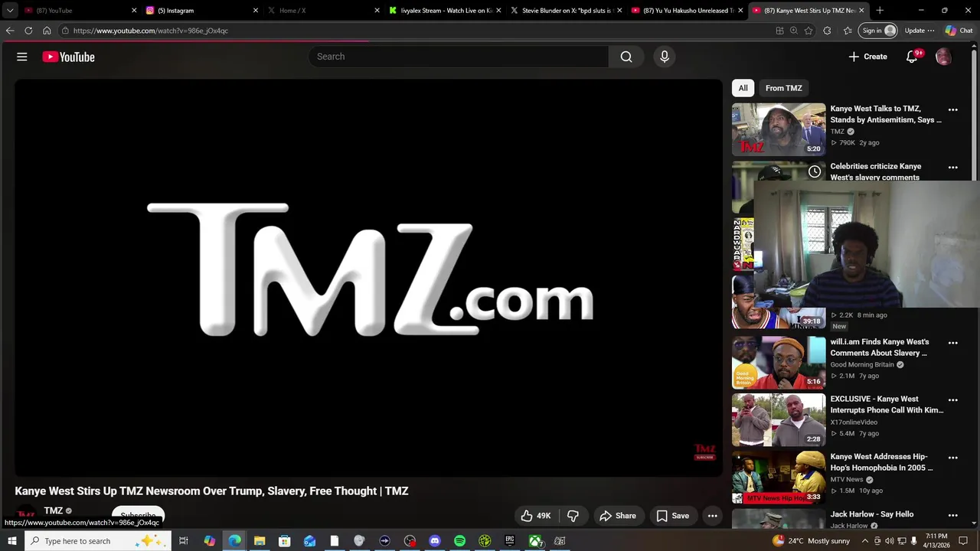Open options for 'will.i.am Finds Kanye West's Comments' video
Viewport: 980px width, 551px height.
point(953,343)
